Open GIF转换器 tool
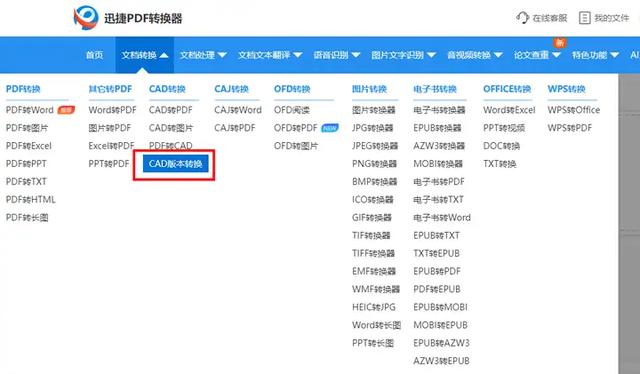640x374 pixels. tap(372, 218)
